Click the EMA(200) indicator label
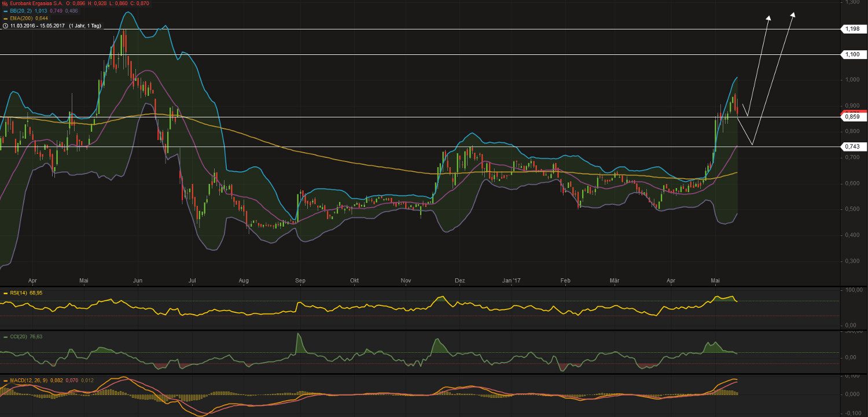868x417 pixels. click(21, 19)
